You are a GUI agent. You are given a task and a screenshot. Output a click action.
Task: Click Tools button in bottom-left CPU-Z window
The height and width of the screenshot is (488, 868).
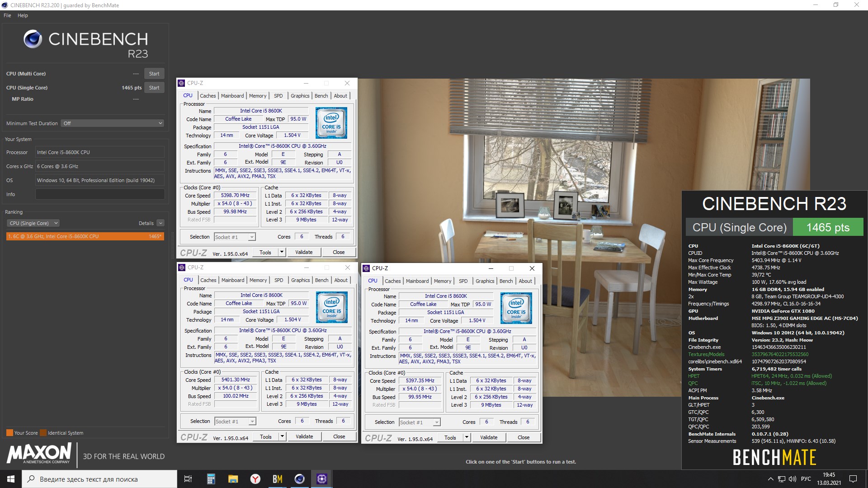point(266,436)
